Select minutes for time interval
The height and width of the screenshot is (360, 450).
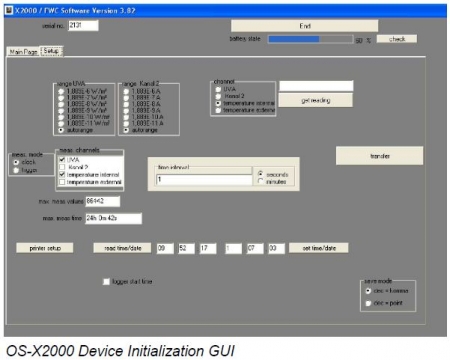[261, 181]
